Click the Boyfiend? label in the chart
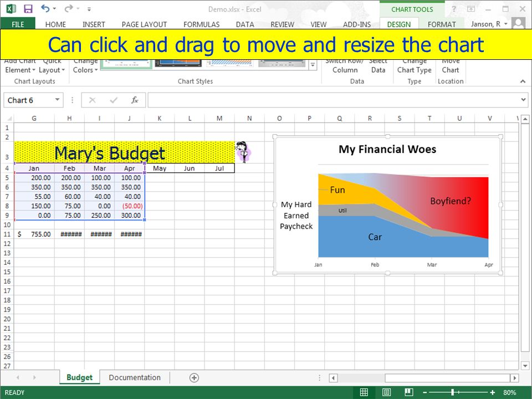Viewport: 532px width, 399px height. coord(450,201)
